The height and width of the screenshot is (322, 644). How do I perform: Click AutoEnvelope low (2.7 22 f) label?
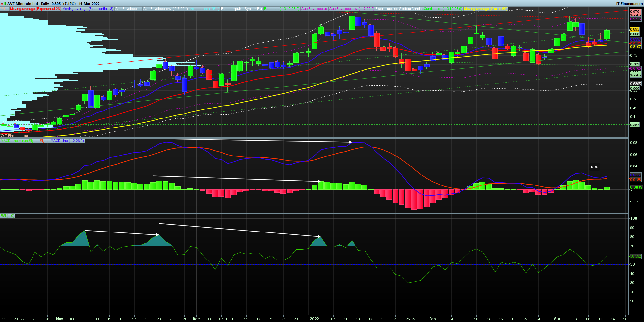(x=166, y=9)
